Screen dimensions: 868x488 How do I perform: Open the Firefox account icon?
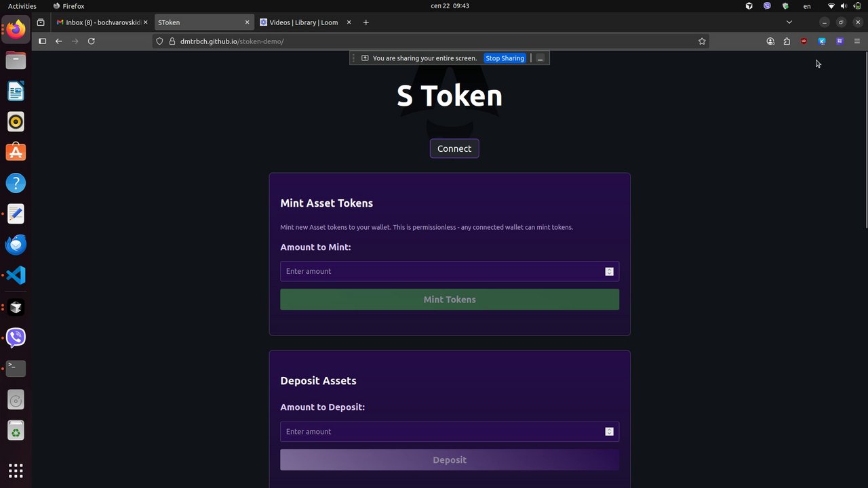(x=770, y=41)
